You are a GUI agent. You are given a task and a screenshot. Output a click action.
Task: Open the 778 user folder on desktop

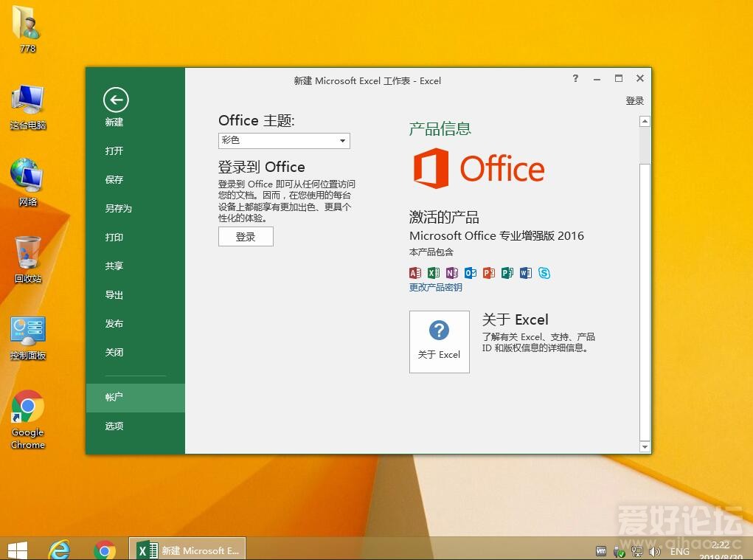(27, 29)
